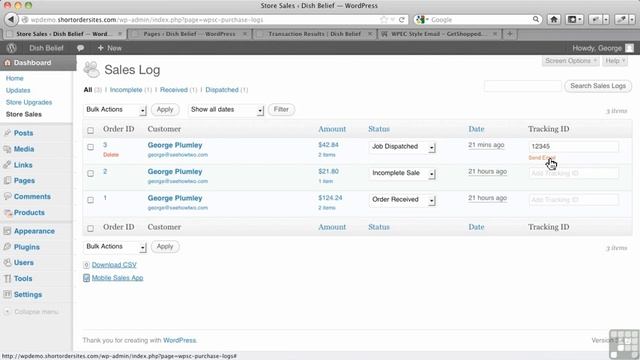Viewport: 640px width, 360px height.
Task: Click the Pages icon in sidebar
Action: 7,180
